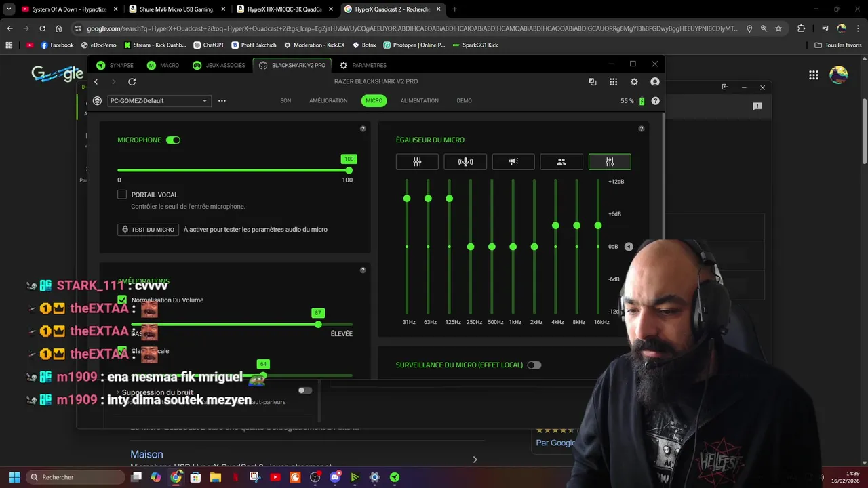The height and width of the screenshot is (488, 868).
Task: Click the Google page vertical scrollbar
Action: tap(864, 131)
